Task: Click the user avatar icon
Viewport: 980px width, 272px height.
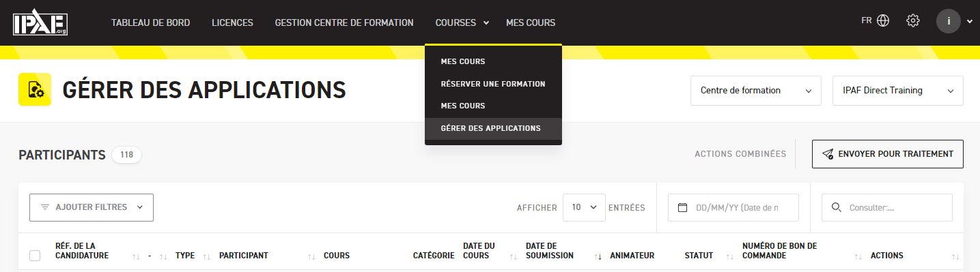Action: point(949,21)
